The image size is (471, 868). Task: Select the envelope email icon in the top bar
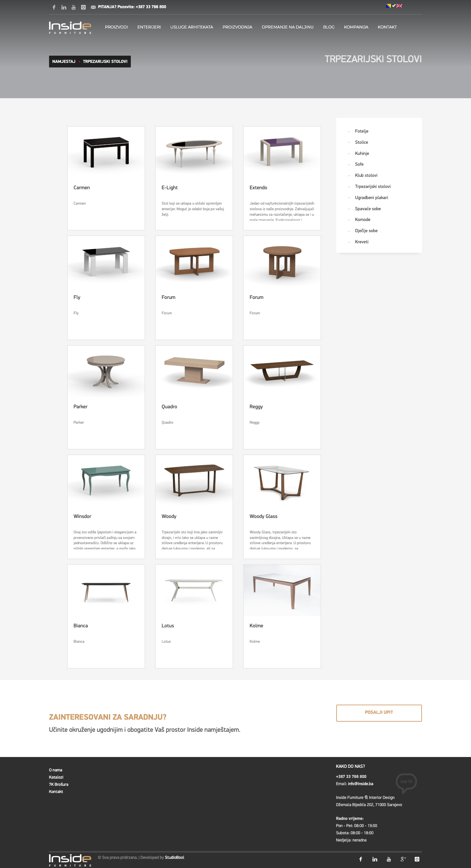pyautogui.click(x=93, y=7)
